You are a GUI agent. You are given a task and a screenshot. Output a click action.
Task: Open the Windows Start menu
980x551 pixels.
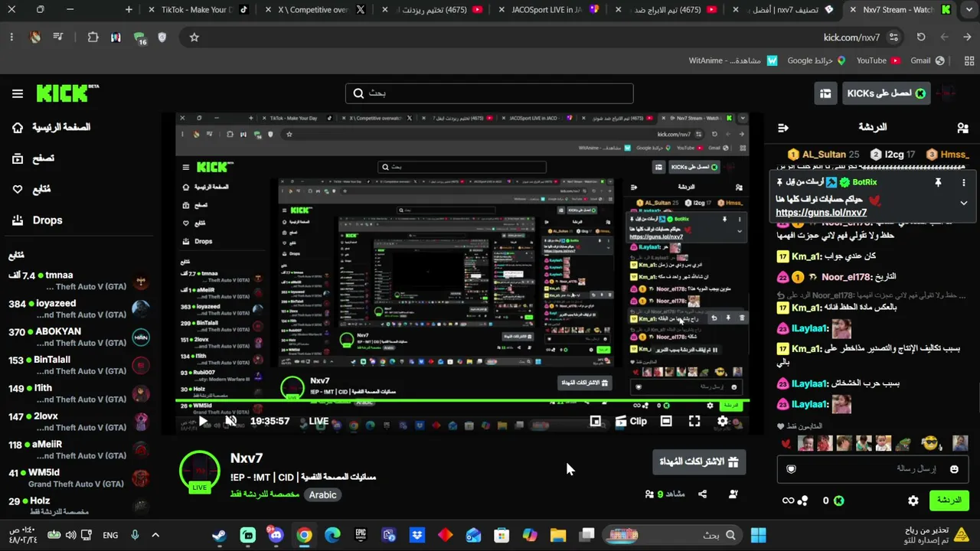click(759, 535)
